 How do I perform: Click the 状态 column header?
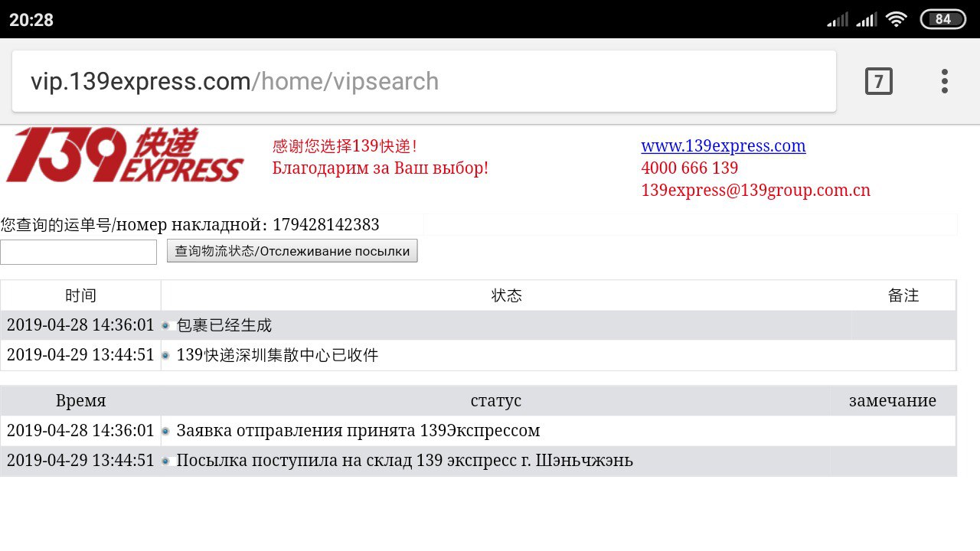506,295
